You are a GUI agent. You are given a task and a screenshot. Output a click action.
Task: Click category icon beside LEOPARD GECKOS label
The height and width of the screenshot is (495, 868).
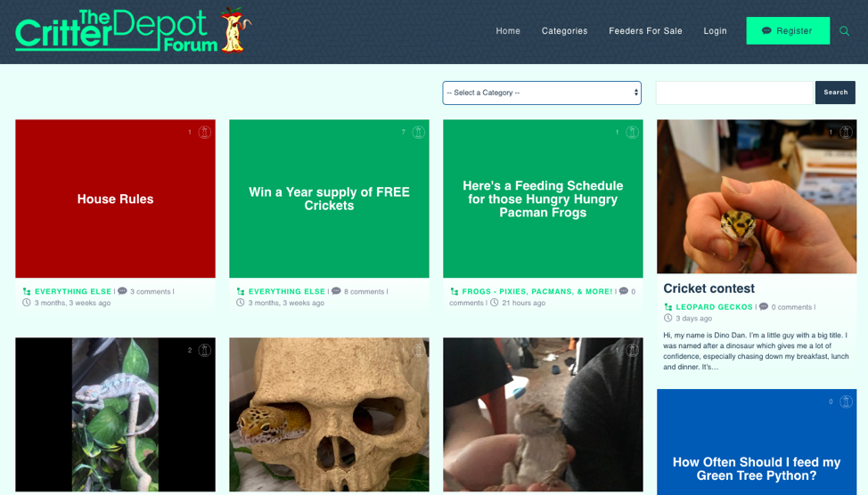pyautogui.click(x=667, y=307)
